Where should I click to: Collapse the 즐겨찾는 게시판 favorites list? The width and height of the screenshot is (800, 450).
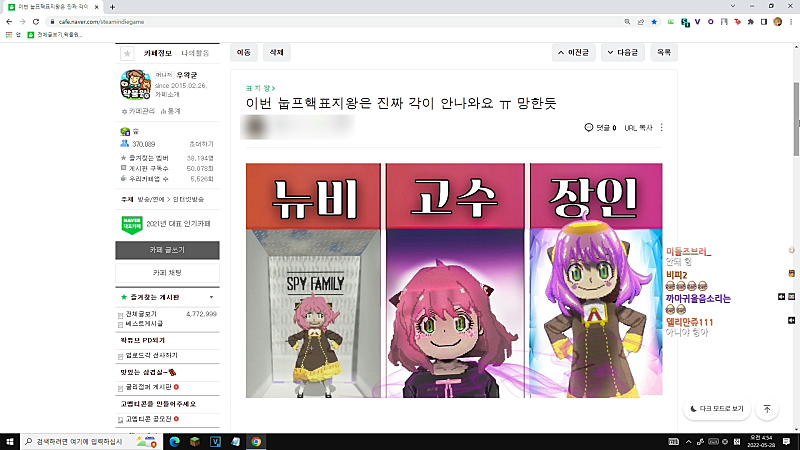pyautogui.click(x=211, y=297)
